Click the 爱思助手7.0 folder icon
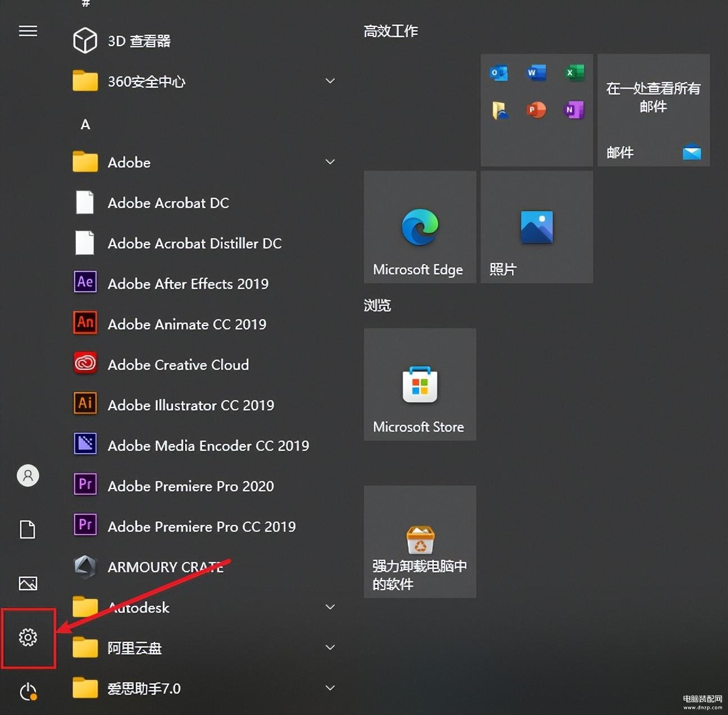Screen dimensions: 728x715 [x=85, y=688]
